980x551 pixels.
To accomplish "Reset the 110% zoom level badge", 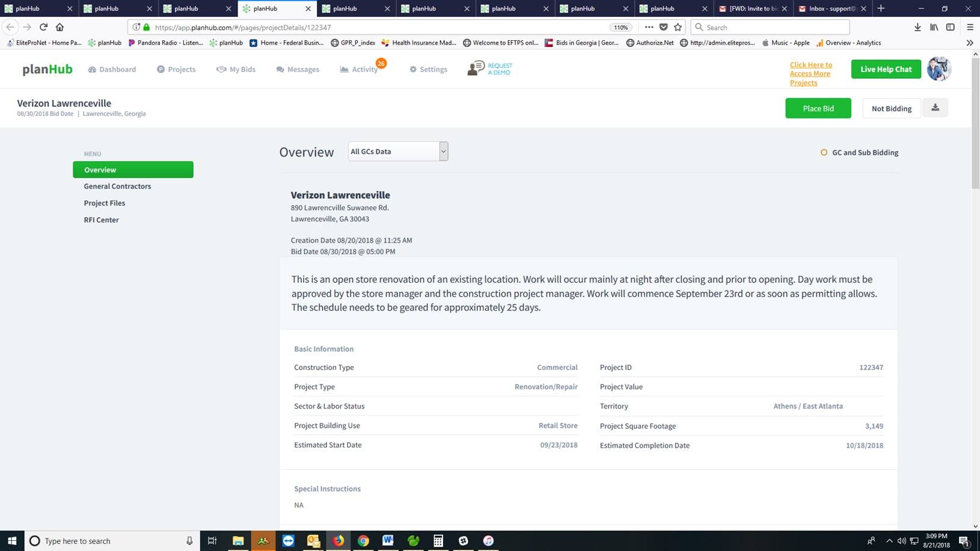I will pyautogui.click(x=620, y=27).
